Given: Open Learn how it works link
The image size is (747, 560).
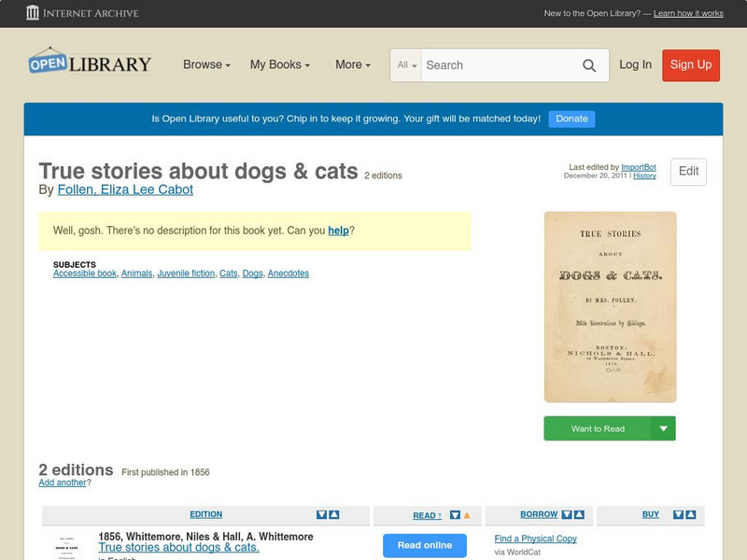Looking at the screenshot, I should (688, 13).
